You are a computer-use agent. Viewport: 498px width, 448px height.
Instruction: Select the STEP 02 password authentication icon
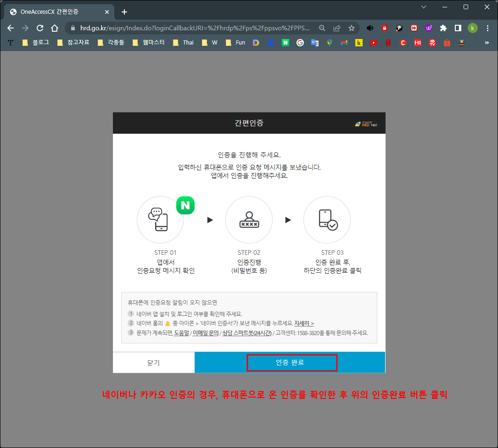(x=249, y=219)
